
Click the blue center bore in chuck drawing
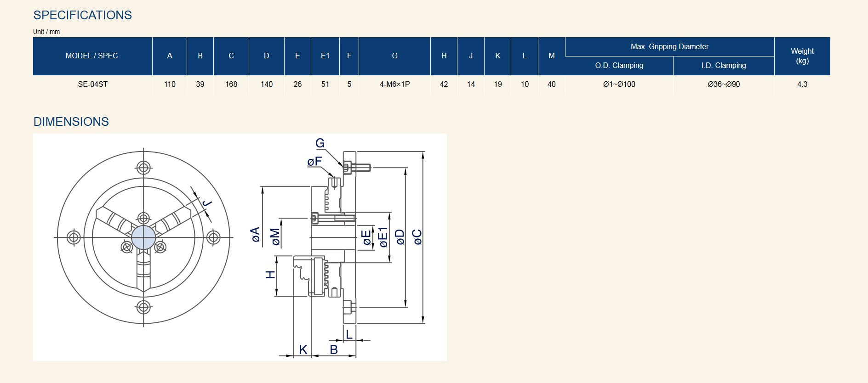[x=143, y=237]
